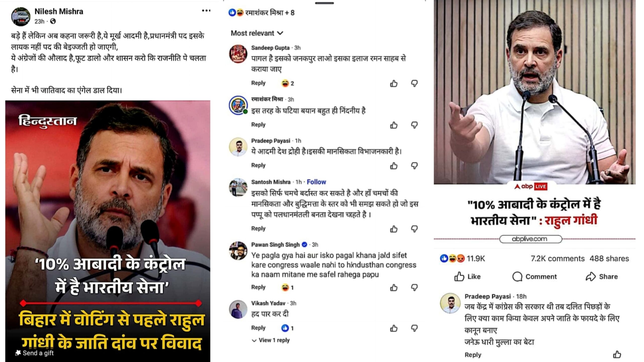Open the reactions list रमाशंकर मिश्रा + 8
644x362 pixels.
(262, 13)
